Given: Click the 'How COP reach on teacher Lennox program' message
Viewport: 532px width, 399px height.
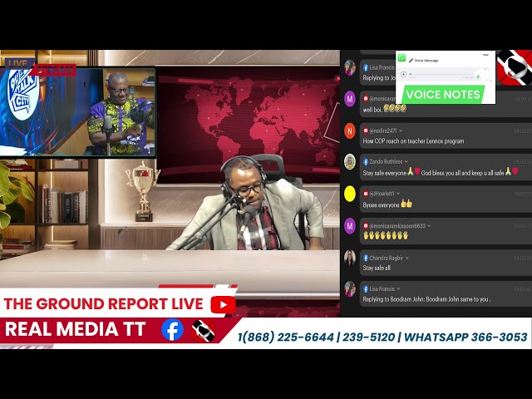Looking at the screenshot, I should (x=413, y=141).
